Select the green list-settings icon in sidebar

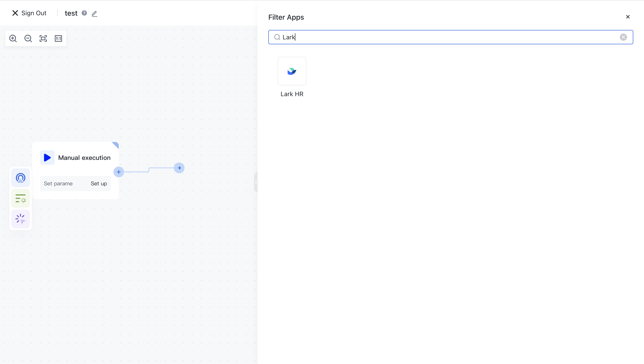click(21, 199)
